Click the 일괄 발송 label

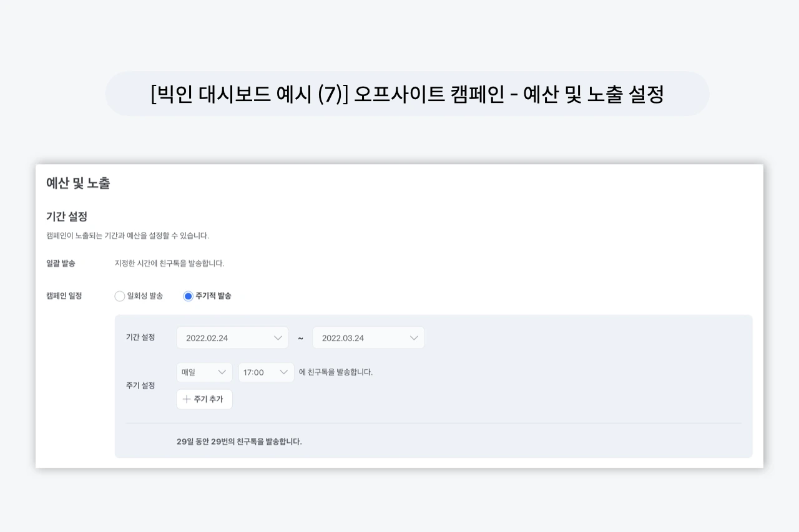[x=59, y=262]
